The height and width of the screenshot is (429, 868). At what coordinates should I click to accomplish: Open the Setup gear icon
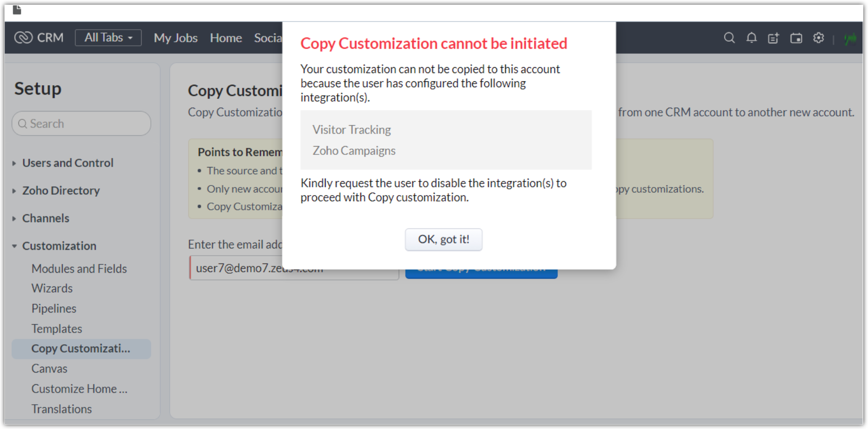coord(818,37)
